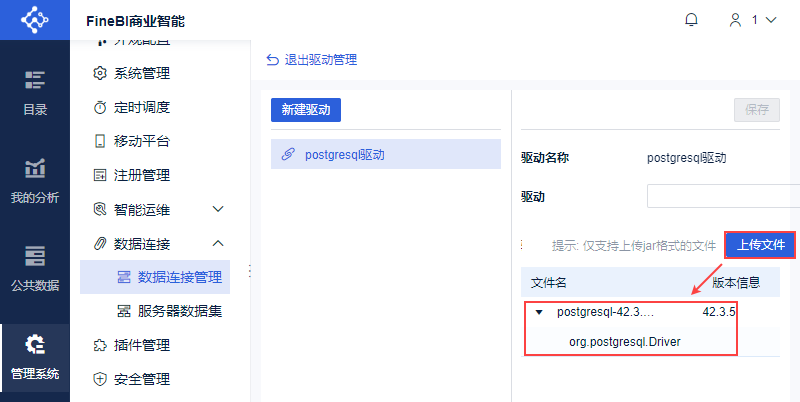
Task: Open the notification bell
Action: coord(691,20)
